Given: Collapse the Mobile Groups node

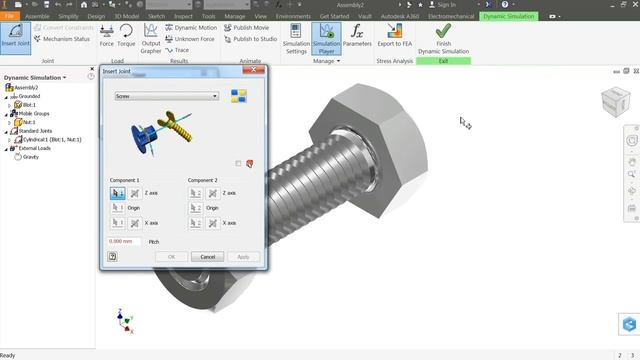Looking at the screenshot, I should (x=6, y=114).
